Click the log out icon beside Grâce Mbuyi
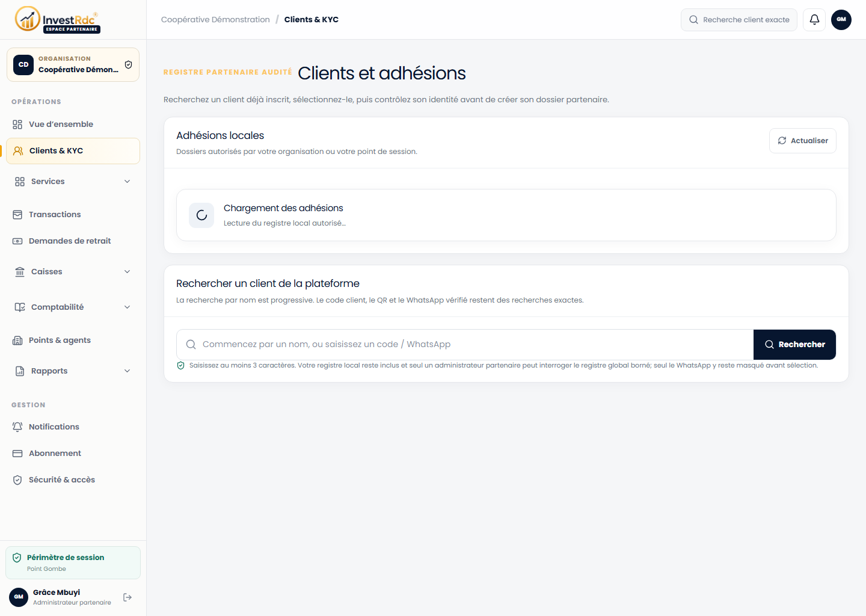 click(127, 597)
